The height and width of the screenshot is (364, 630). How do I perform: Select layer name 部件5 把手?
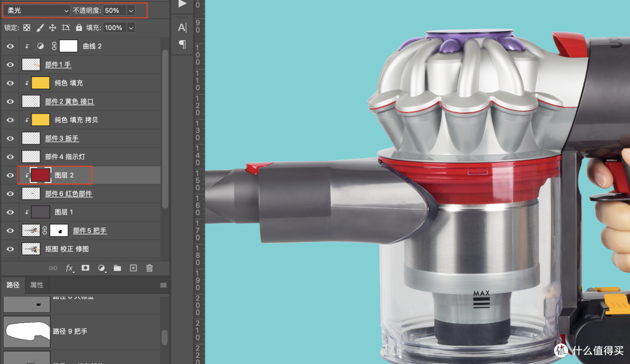pos(90,230)
